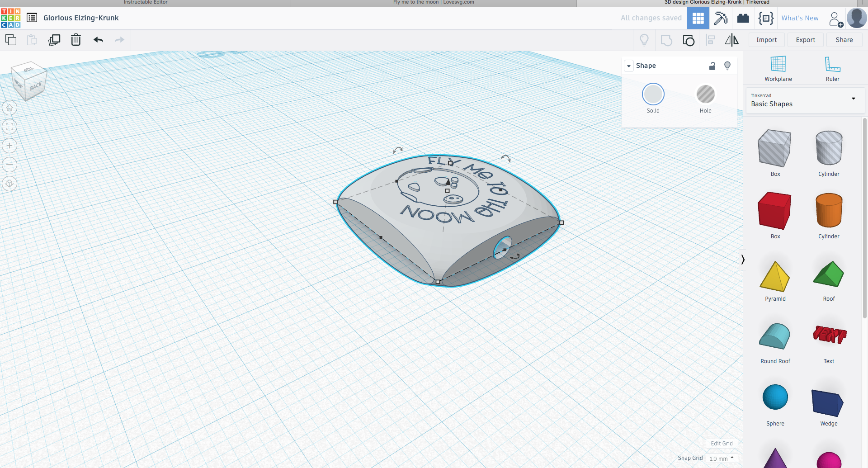Switch to Instructable Editor browser tab
This screenshot has height=468, width=868.
tap(145, 3)
